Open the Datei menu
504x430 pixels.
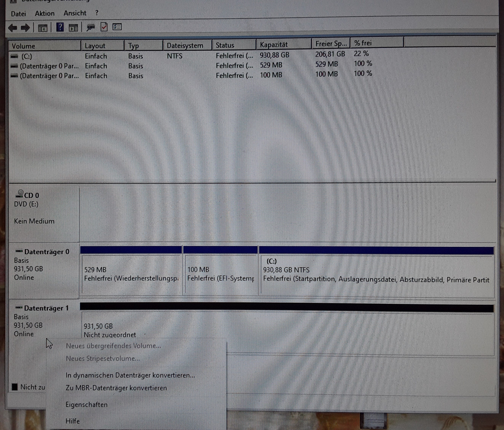pyautogui.click(x=18, y=14)
